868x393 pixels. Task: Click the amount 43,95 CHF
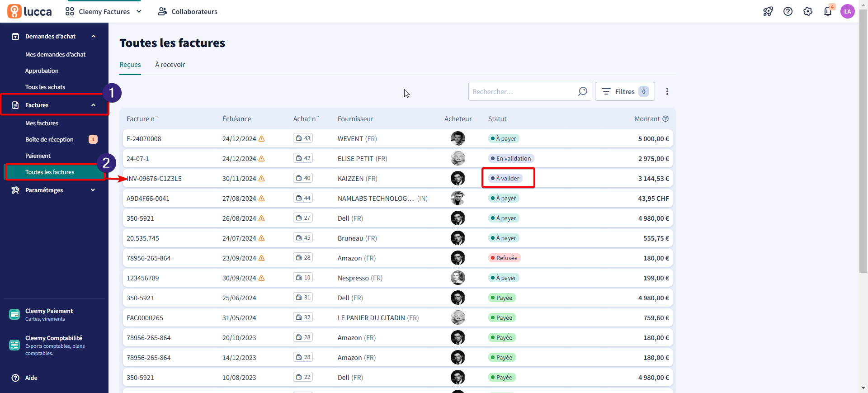[654, 198]
